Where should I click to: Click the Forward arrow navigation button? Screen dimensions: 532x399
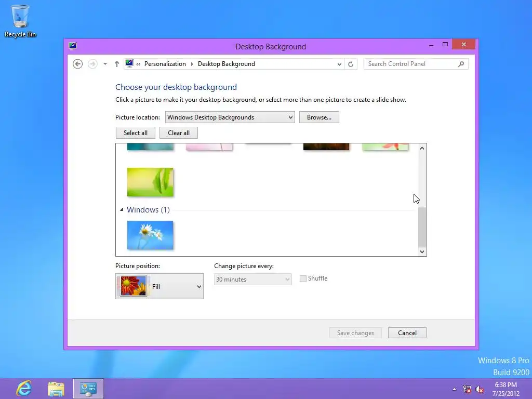click(92, 64)
